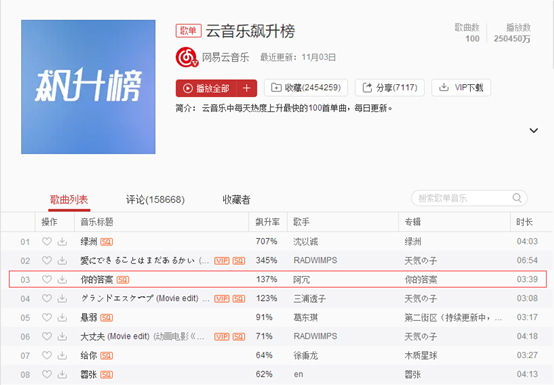Click the 歌单 tag beside the playlist title
This screenshot has width=554, height=385.
(188, 31)
